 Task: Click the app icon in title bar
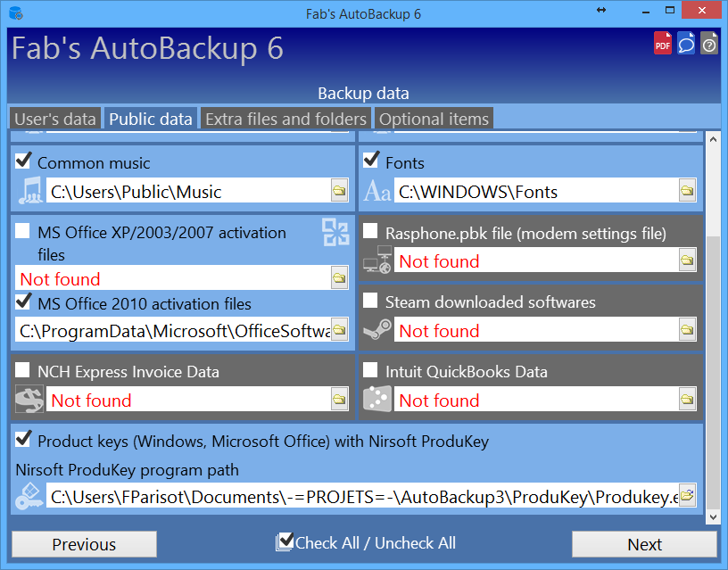pyautogui.click(x=16, y=13)
